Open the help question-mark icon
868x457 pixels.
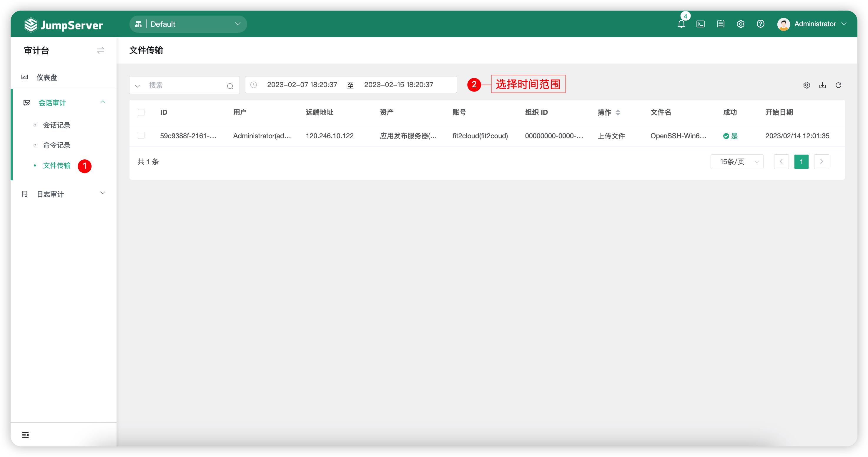coord(760,24)
